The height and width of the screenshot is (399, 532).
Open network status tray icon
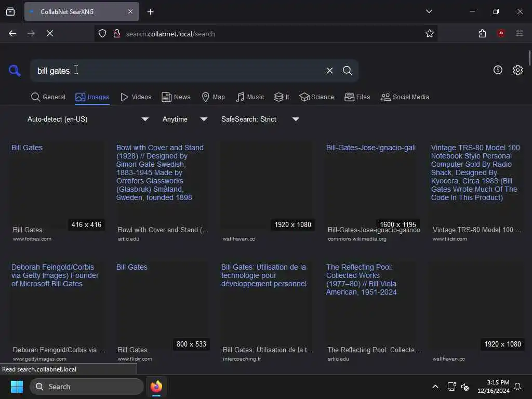tap(451, 387)
